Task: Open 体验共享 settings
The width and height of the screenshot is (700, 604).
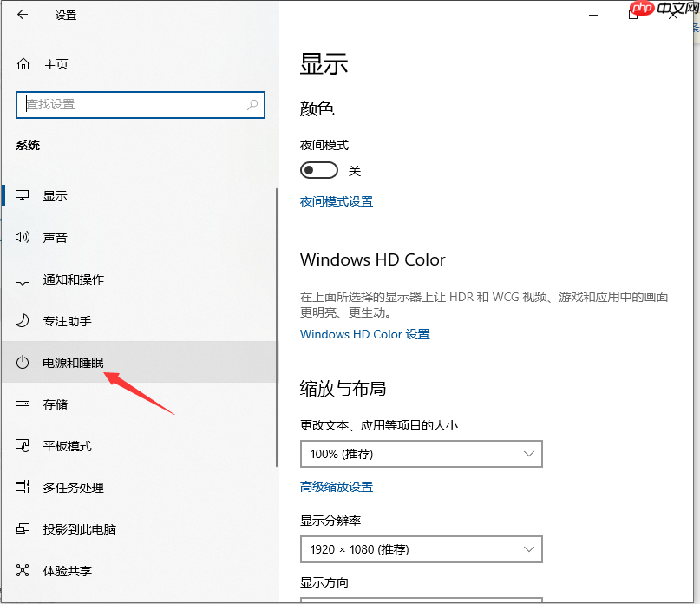Action: (23, 570)
